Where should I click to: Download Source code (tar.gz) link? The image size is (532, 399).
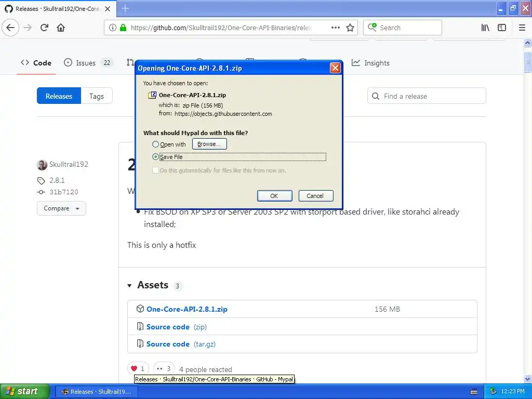pos(181,344)
